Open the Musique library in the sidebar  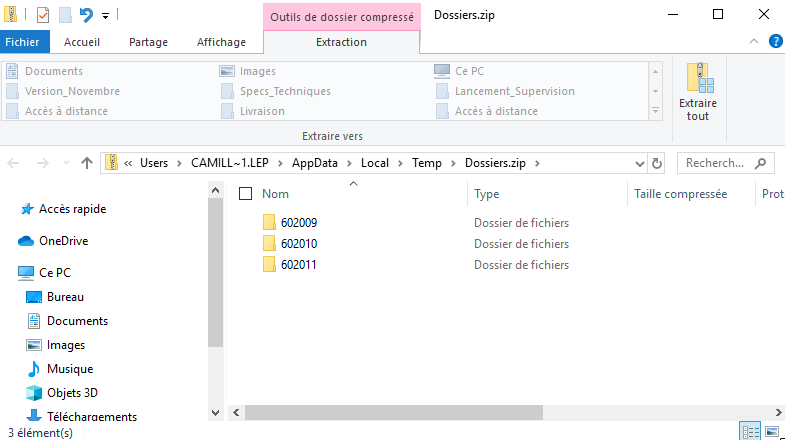tap(69, 368)
